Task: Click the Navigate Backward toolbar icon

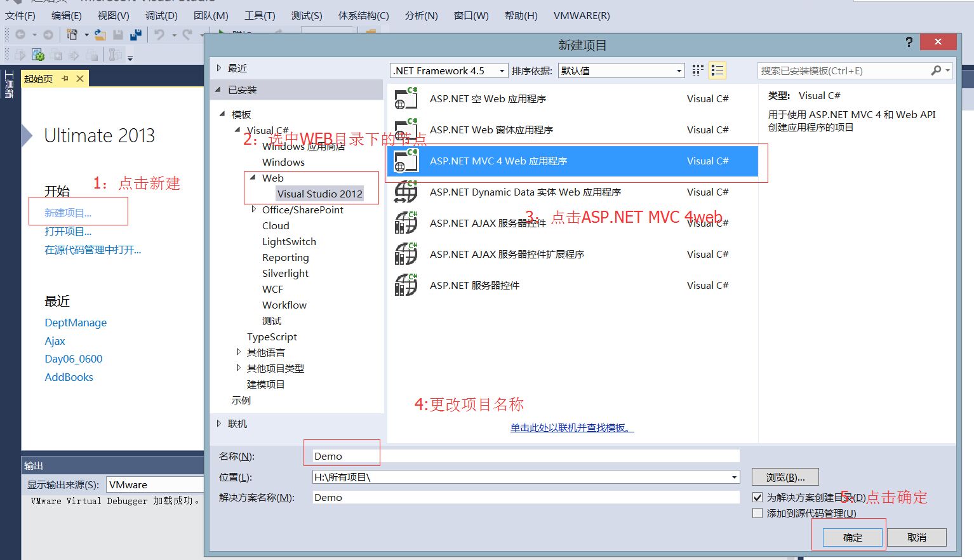Action: click(x=20, y=35)
